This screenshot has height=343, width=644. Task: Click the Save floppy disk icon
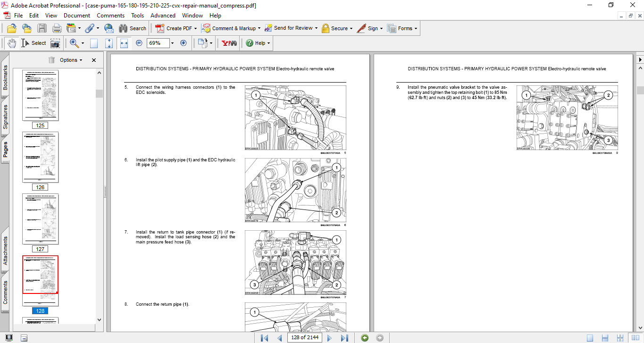click(42, 28)
